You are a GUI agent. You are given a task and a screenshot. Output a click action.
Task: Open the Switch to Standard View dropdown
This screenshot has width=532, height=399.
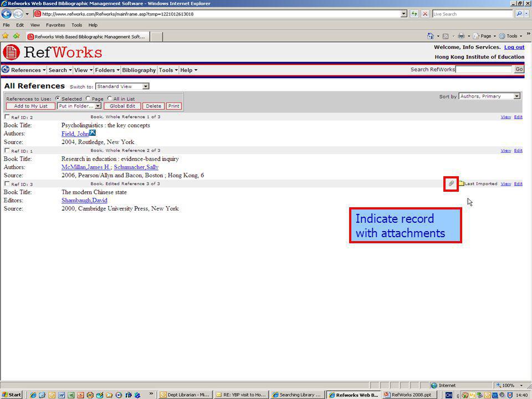coord(122,86)
